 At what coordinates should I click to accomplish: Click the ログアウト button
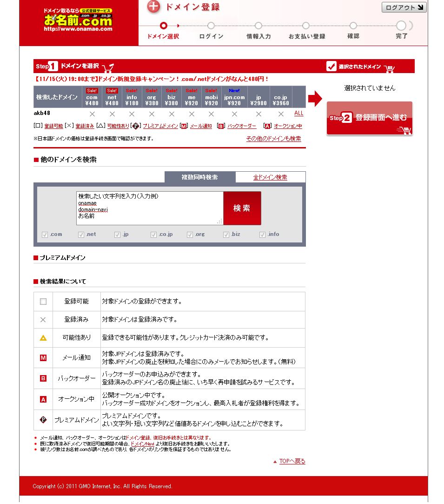point(404,7)
